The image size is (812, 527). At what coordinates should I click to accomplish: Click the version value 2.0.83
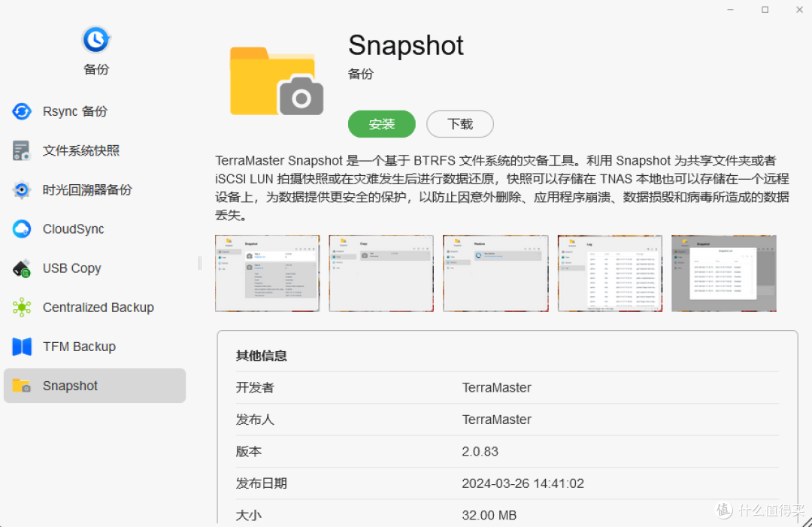coord(480,451)
